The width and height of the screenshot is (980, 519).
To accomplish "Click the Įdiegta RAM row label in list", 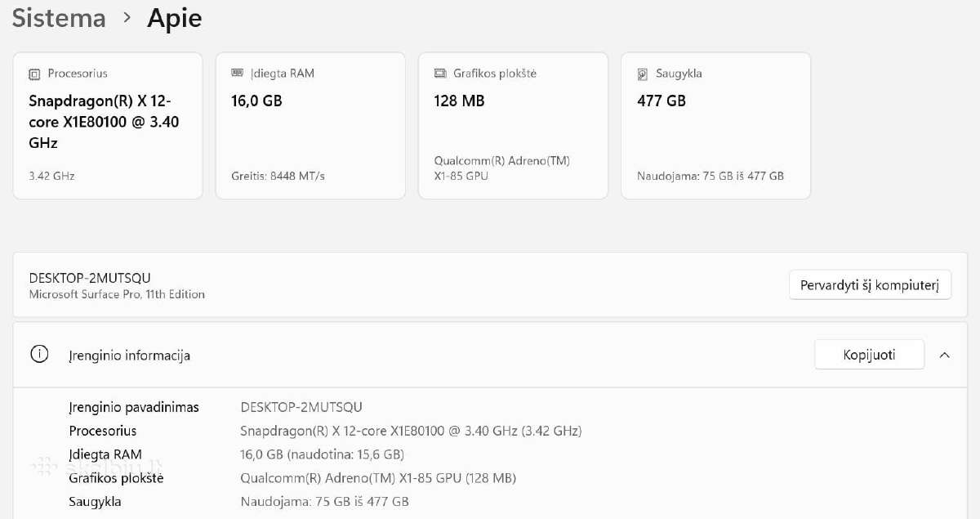I will 105,454.
